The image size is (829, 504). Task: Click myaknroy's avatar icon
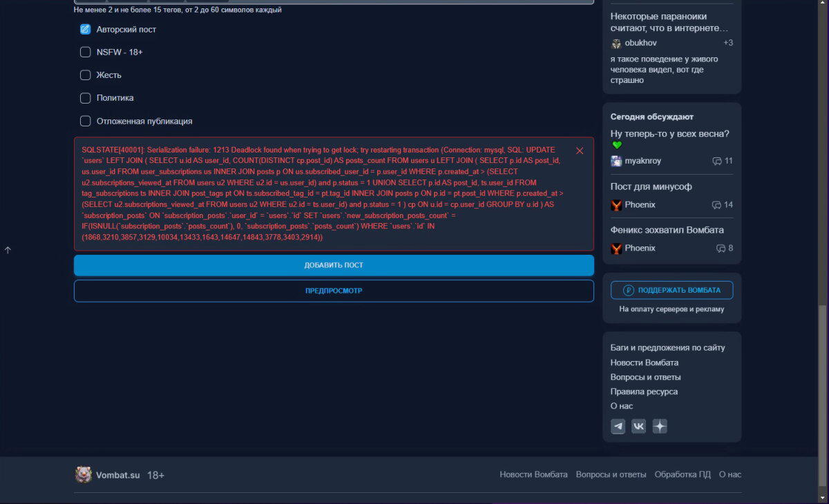[x=616, y=161]
